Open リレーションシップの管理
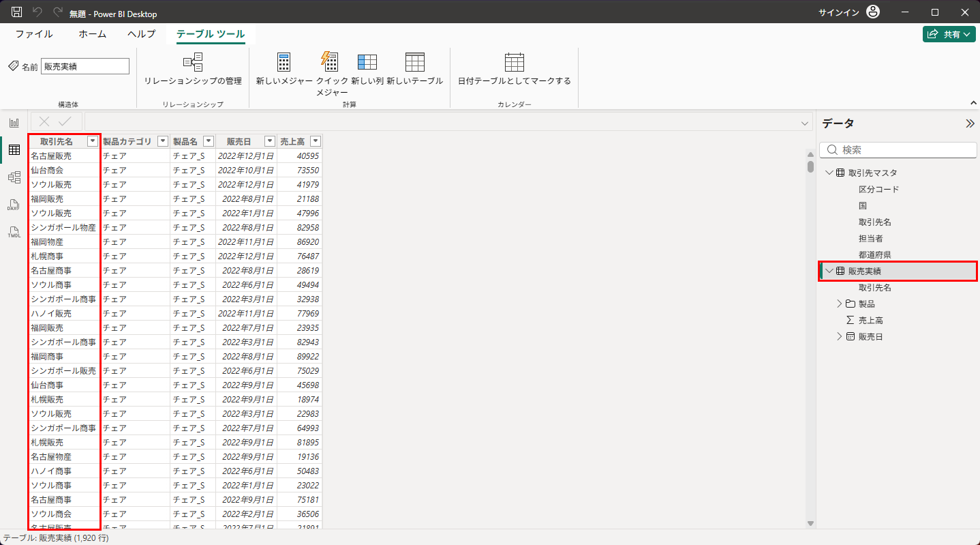Image resolution: width=980 pixels, height=545 pixels. click(193, 69)
